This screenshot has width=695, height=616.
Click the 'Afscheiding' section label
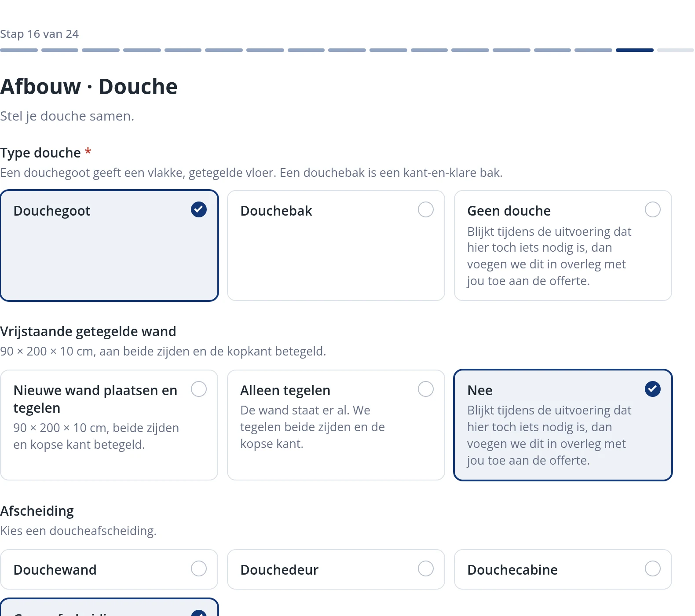point(37,511)
